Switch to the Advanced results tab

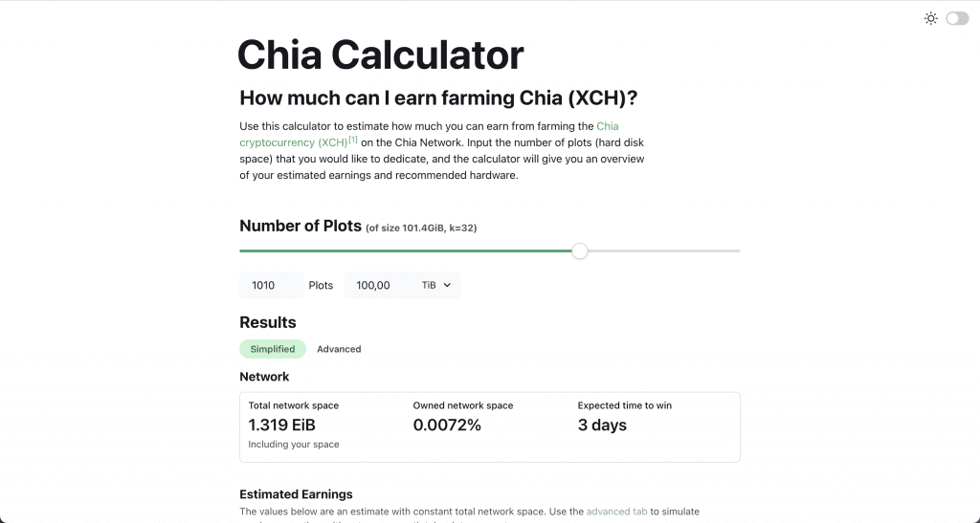click(339, 349)
